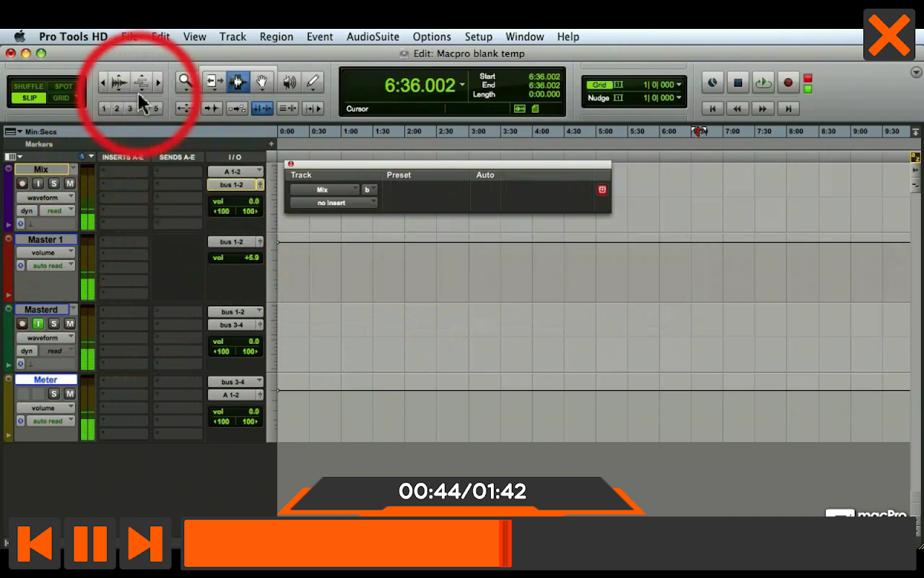Click the online sync clock button
Viewport: 924px width, 578px height.
pos(712,82)
